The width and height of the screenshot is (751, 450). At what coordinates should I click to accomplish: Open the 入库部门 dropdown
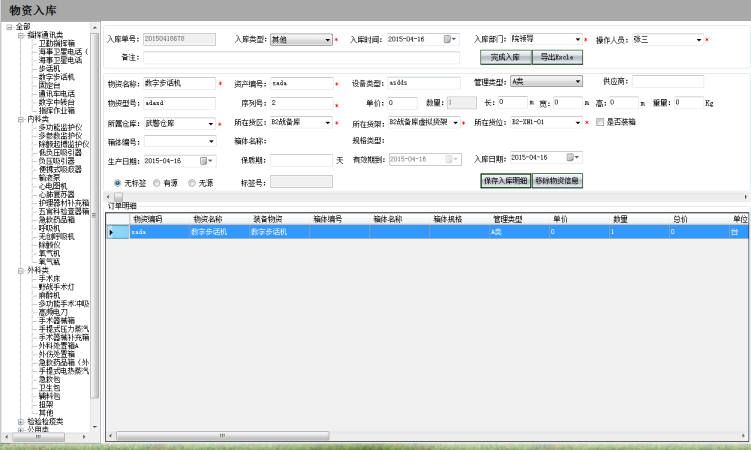tap(578, 39)
